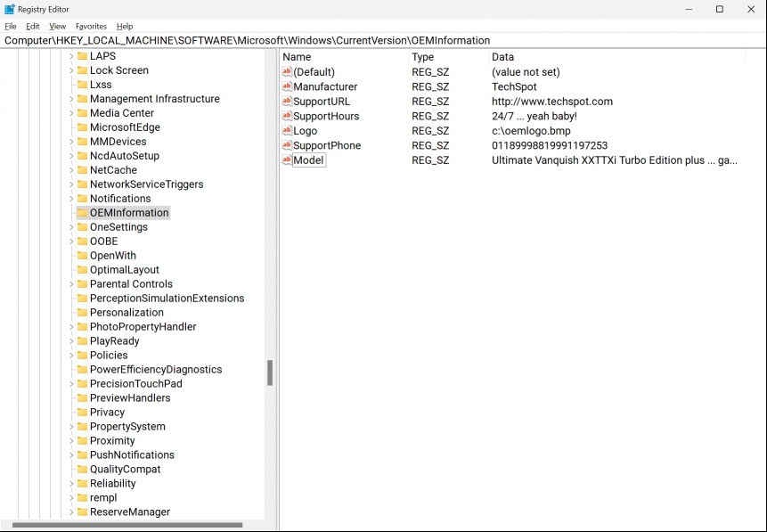
Task: Select the Model value name
Action: (308, 160)
